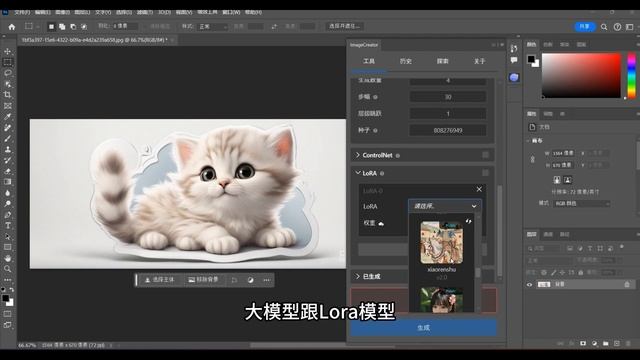Swap width and height in options bar
This screenshot has width=640, height=360.
(274, 27)
